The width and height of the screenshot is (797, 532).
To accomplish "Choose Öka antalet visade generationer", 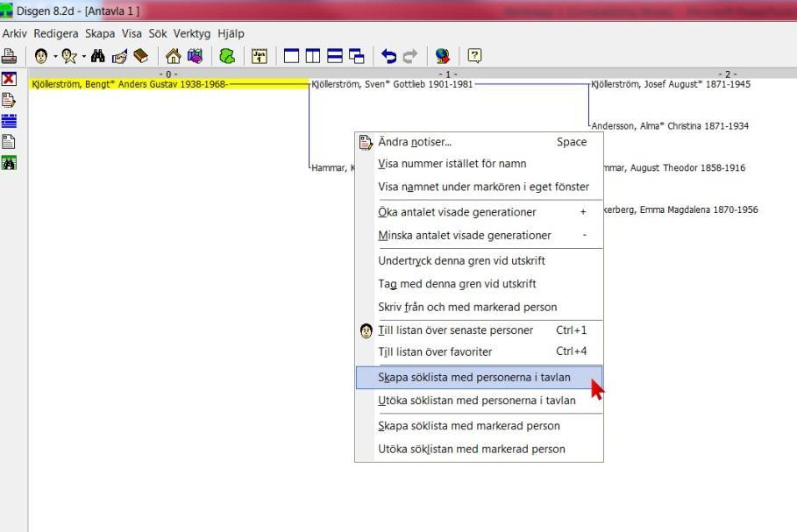I will pos(479,212).
